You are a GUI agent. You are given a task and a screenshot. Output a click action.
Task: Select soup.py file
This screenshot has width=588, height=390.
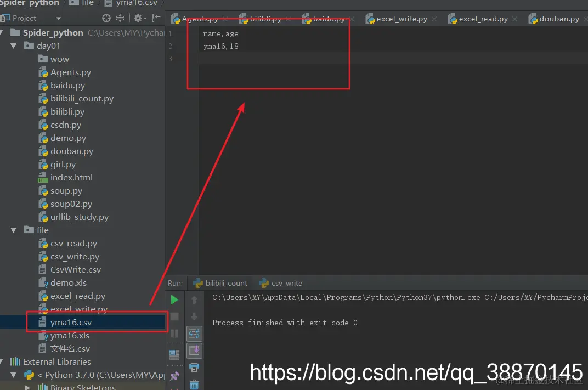click(60, 191)
